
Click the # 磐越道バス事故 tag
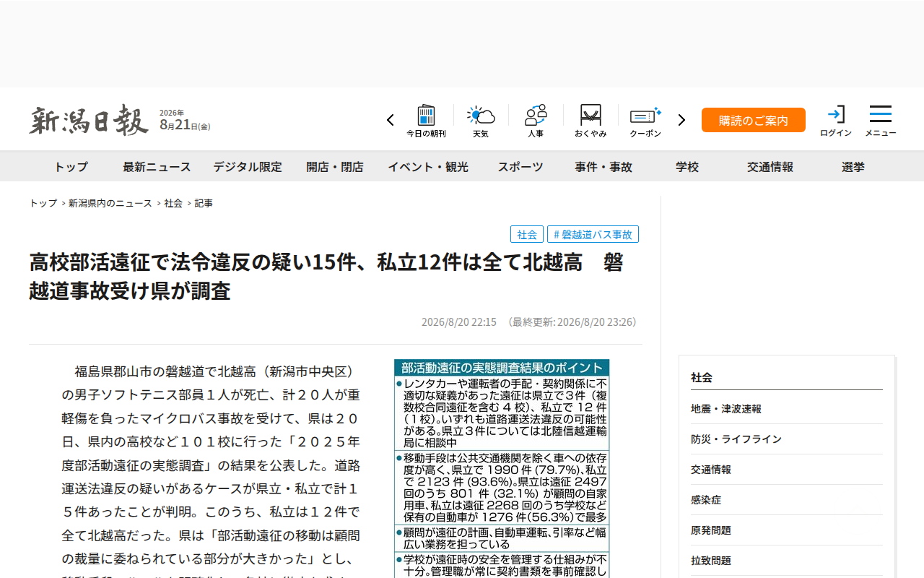pos(593,234)
